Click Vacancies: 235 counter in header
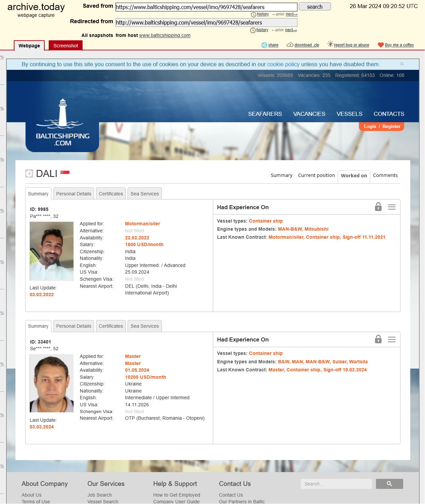The height and width of the screenshot is (504, 425). [314, 75]
